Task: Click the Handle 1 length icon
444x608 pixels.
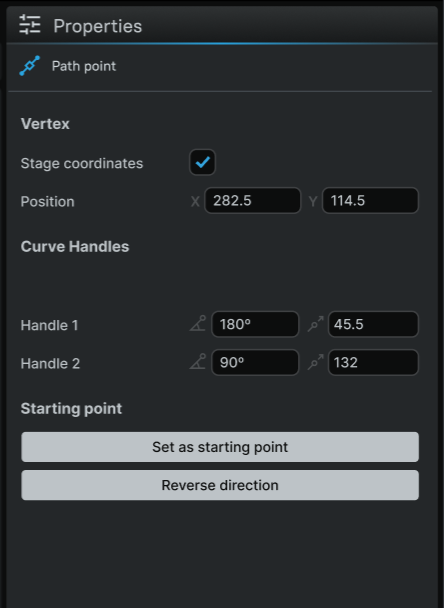Action: pyautogui.click(x=316, y=324)
